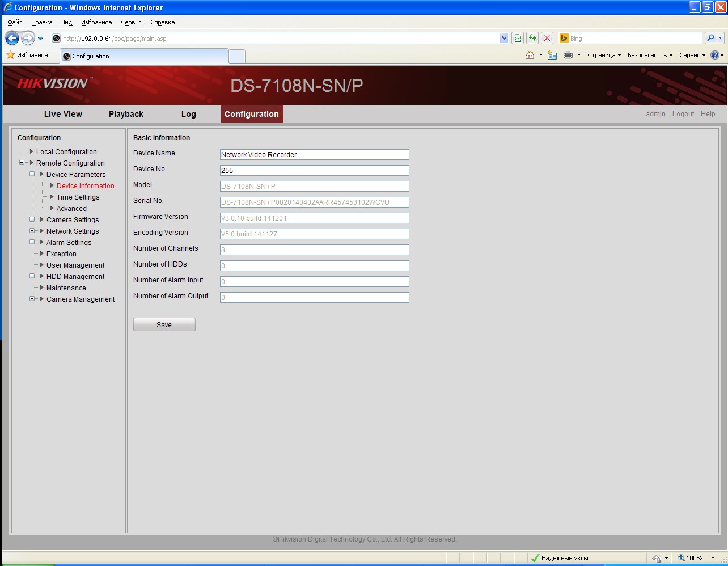Viewport: 728px width, 566px height.
Task: Refresh the page with green arrows icon
Action: [x=532, y=38]
